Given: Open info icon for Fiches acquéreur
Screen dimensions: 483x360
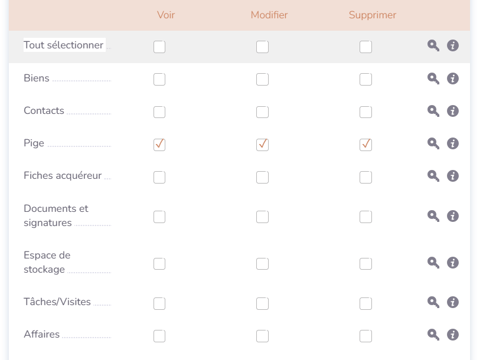Looking at the screenshot, I should click(x=453, y=176).
